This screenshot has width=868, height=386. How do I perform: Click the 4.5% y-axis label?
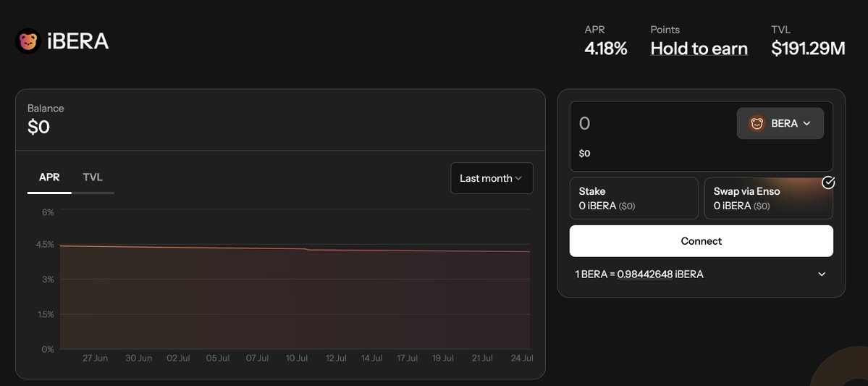click(x=45, y=244)
